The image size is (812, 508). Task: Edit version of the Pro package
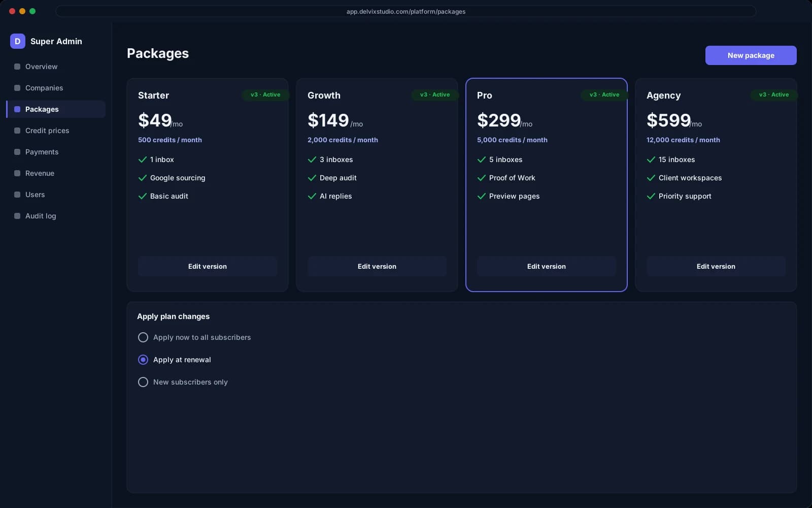pyautogui.click(x=547, y=266)
